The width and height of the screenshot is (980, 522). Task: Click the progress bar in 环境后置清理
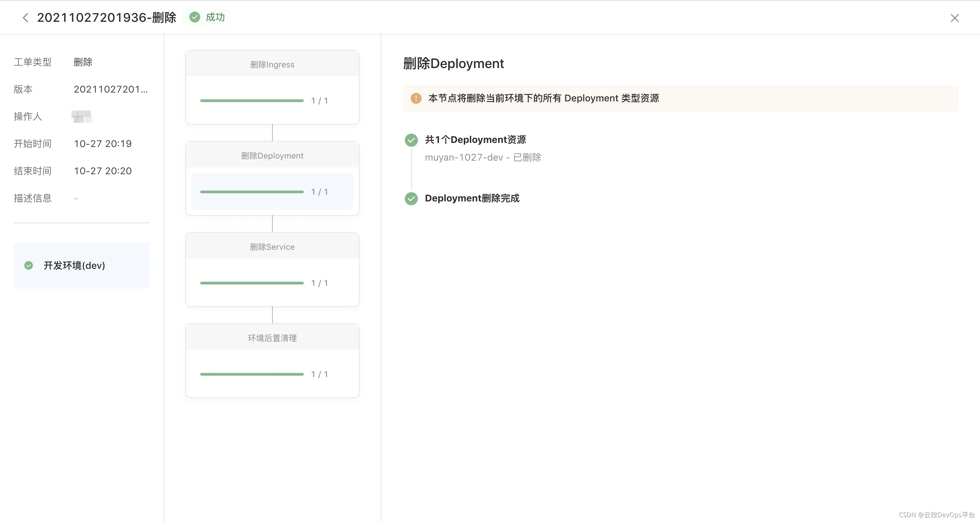pyautogui.click(x=252, y=375)
